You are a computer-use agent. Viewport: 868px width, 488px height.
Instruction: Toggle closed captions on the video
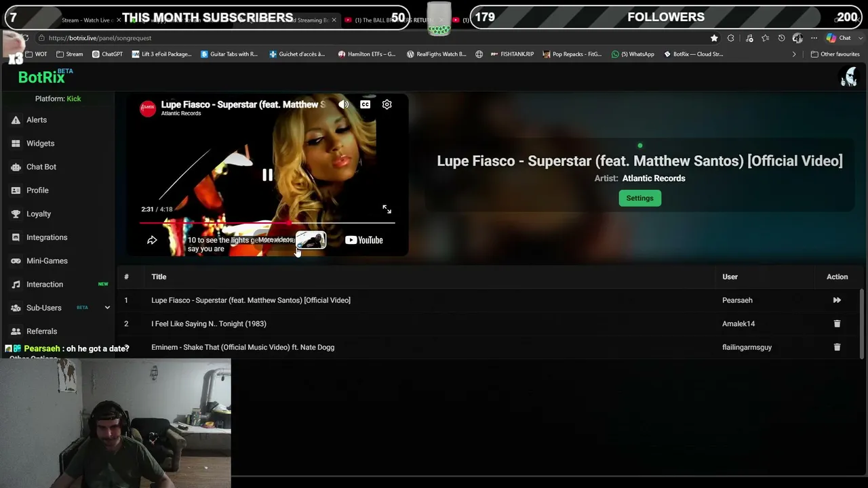point(366,104)
